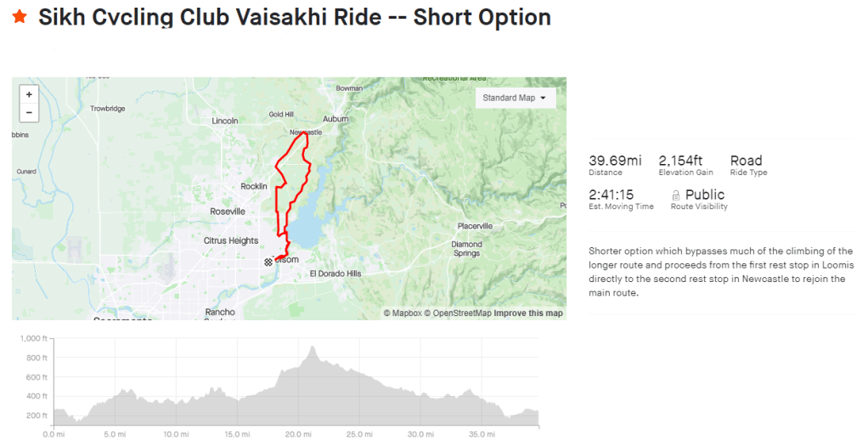
Task: Click the Sikh Cycling Club route title
Action: coord(295,17)
